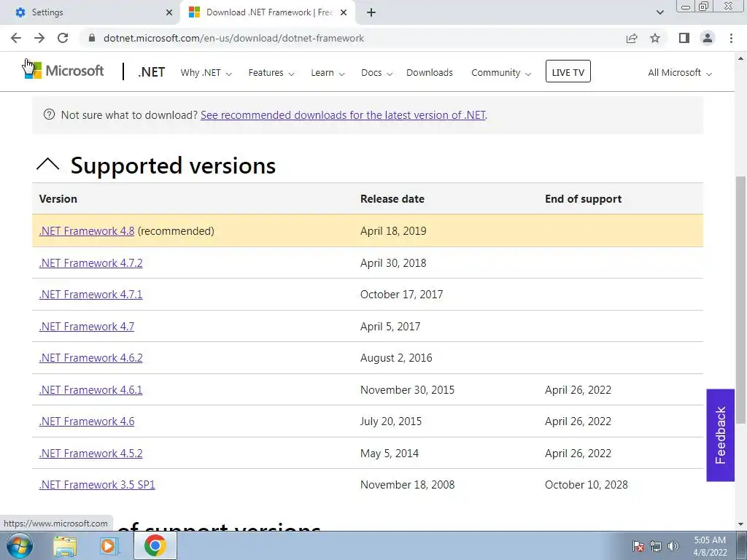Open .NET Framework 4.6 link

(87, 421)
